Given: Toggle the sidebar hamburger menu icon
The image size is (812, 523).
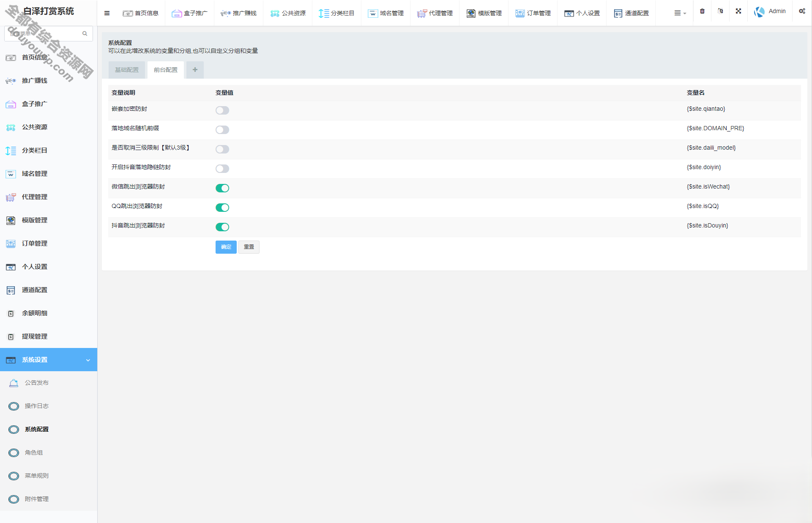Looking at the screenshot, I should point(107,13).
